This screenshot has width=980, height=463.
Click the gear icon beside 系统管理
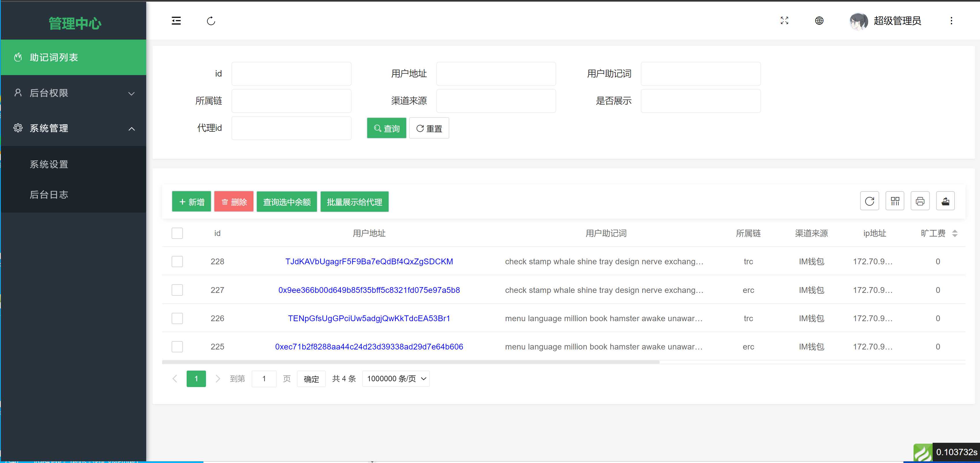(18, 128)
